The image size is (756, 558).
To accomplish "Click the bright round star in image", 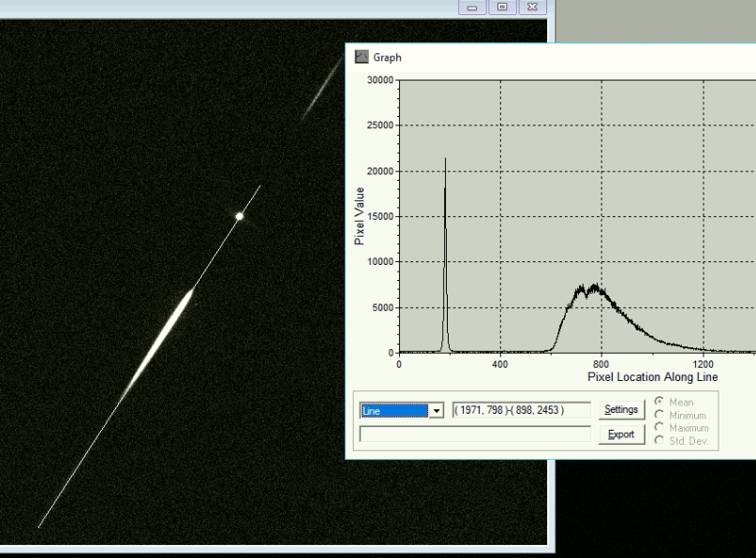I will [239, 216].
